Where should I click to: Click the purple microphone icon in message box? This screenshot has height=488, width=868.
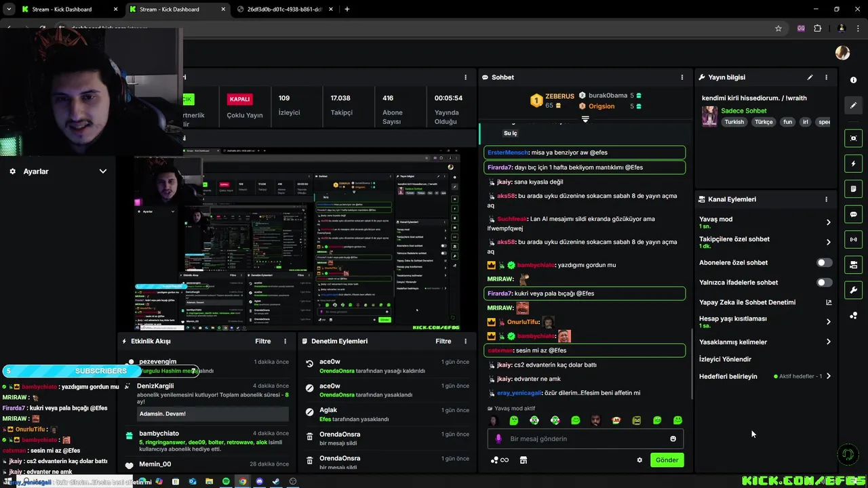[498, 439]
